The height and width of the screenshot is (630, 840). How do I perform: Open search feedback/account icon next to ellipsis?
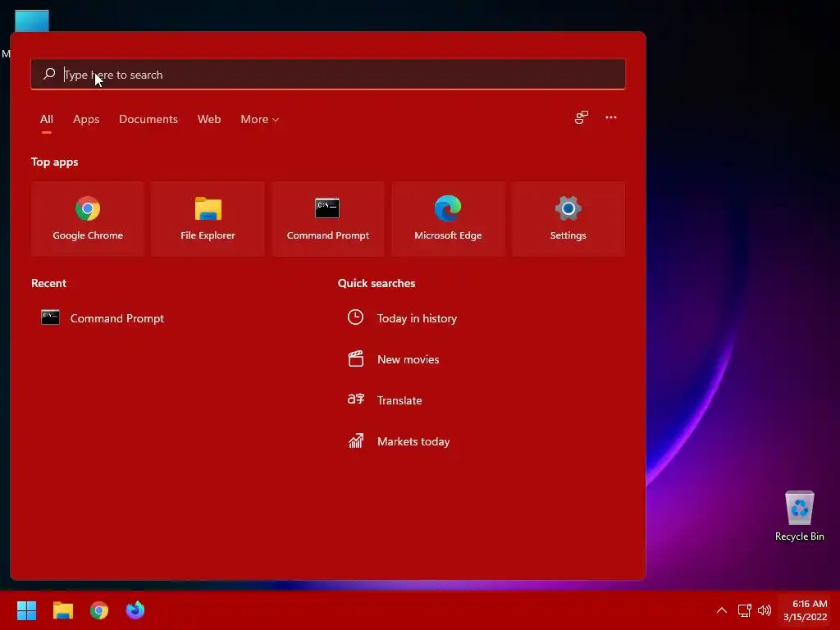[x=582, y=117]
